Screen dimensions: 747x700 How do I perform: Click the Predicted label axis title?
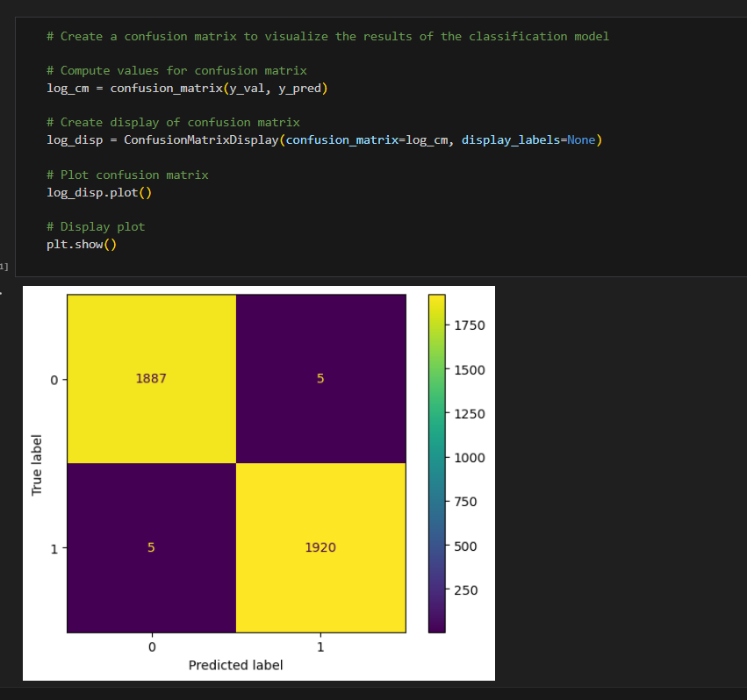click(x=235, y=665)
